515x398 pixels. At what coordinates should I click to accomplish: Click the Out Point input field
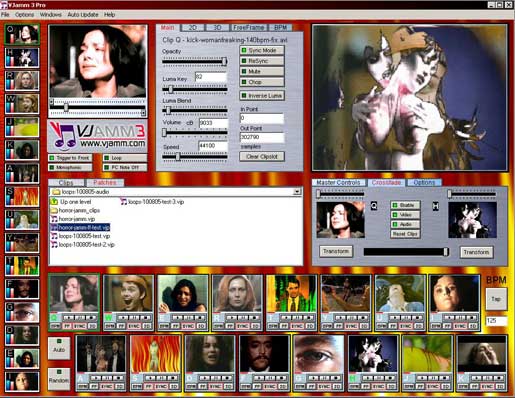(262, 137)
